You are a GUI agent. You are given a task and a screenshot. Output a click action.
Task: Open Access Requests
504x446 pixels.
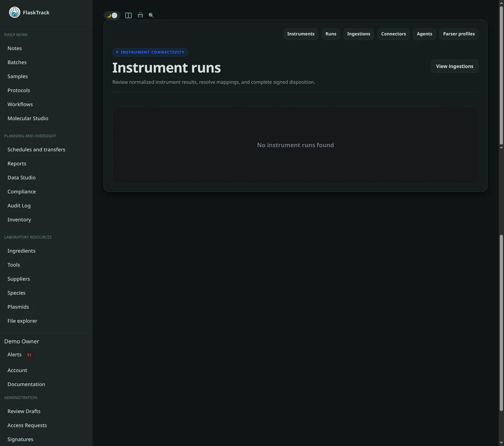click(46, 425)
